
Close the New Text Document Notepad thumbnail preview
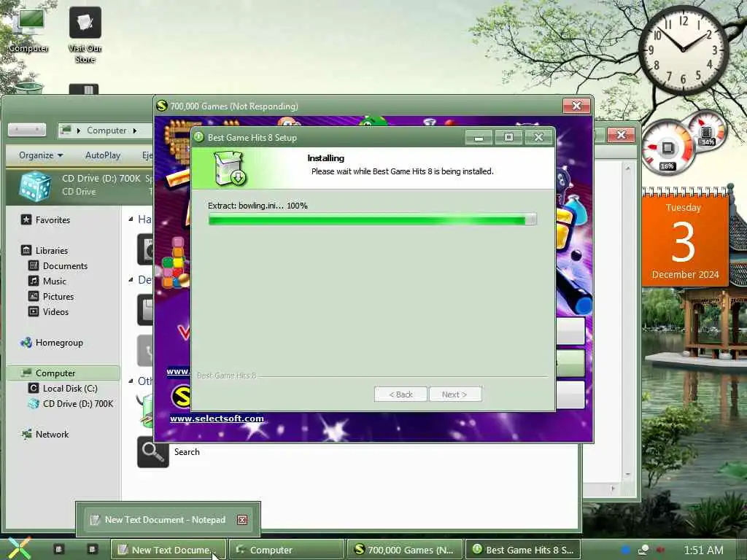tap(242, 519)
